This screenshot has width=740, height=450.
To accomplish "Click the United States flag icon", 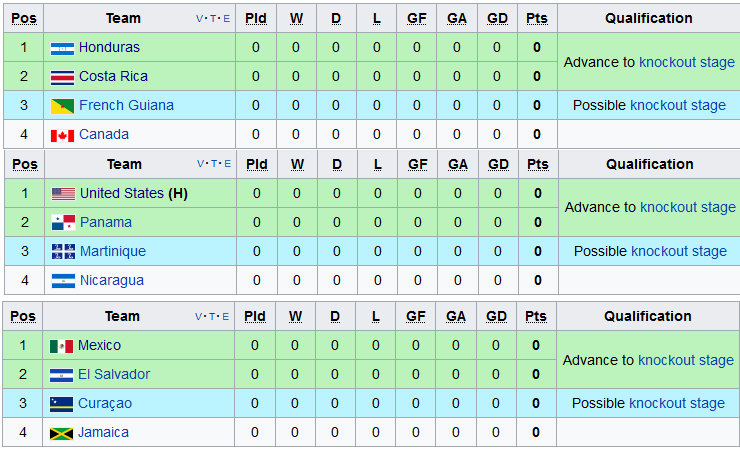I will [63, 194].
